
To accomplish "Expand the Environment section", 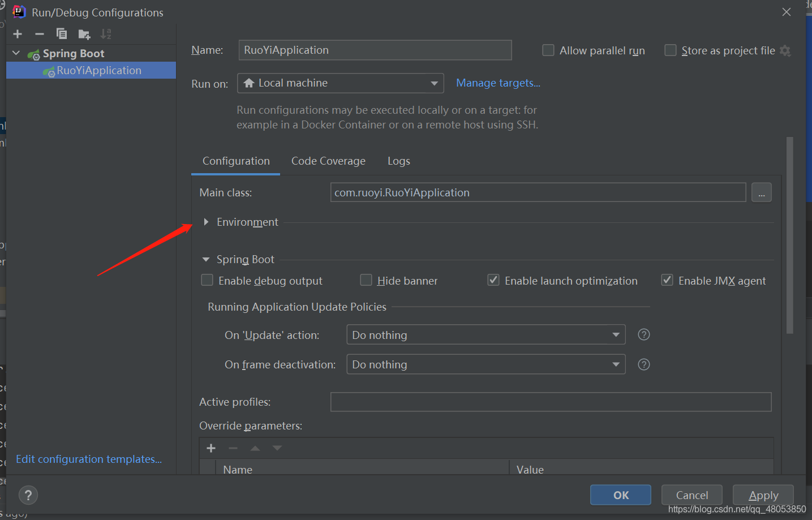I will click(206, 222).
